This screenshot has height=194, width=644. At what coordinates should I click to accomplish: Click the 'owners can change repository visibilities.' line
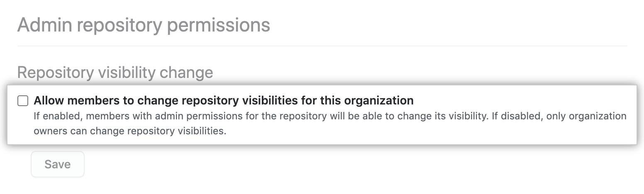[x=130, y=131]
